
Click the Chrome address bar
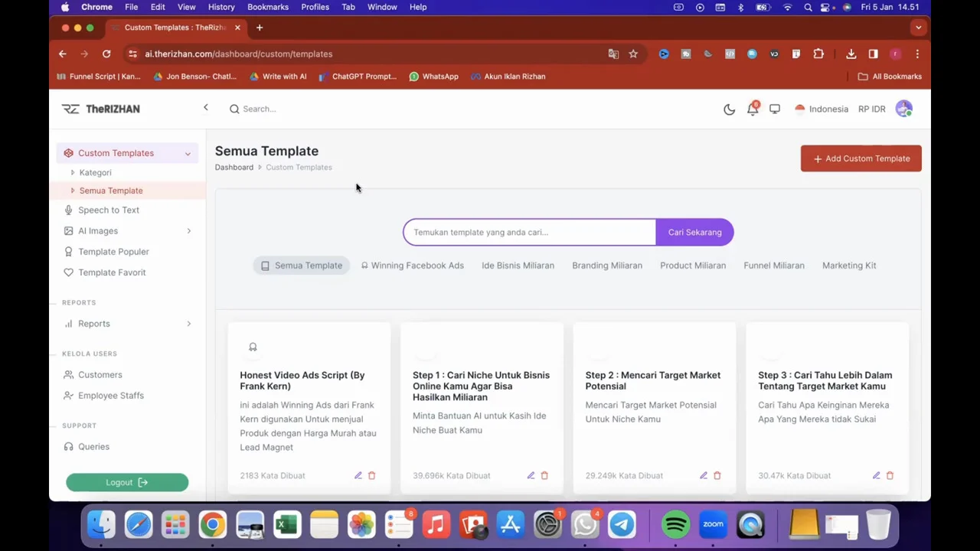pyautogui.click(x=367, y=54)
